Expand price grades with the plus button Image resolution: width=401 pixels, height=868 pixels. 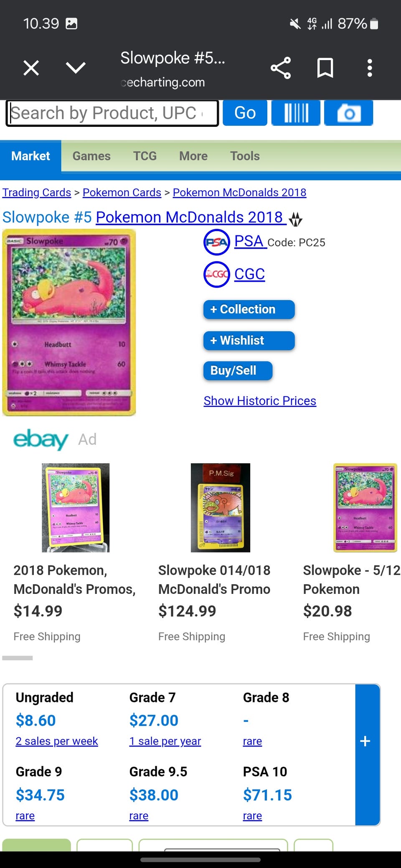point(365,742)
